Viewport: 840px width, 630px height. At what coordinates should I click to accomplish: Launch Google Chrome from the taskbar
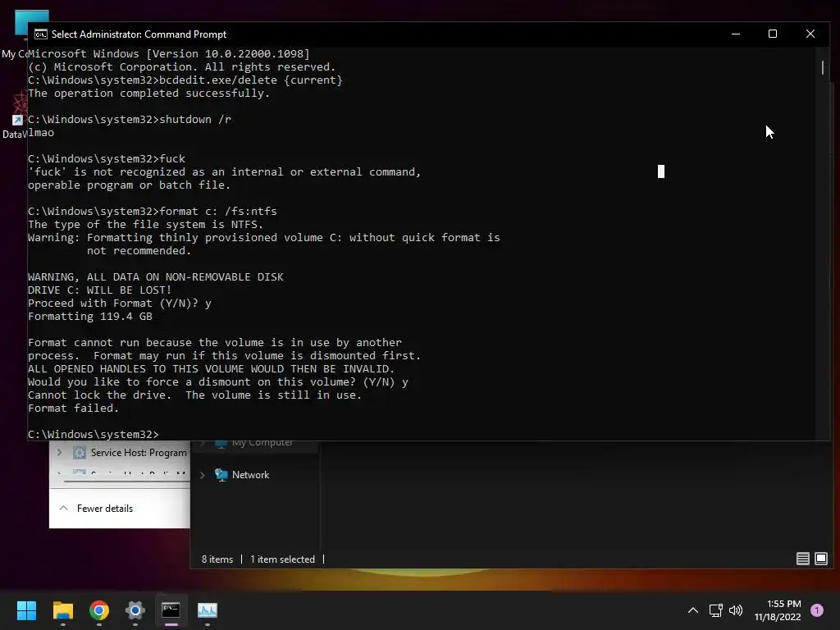click(99, 610)
